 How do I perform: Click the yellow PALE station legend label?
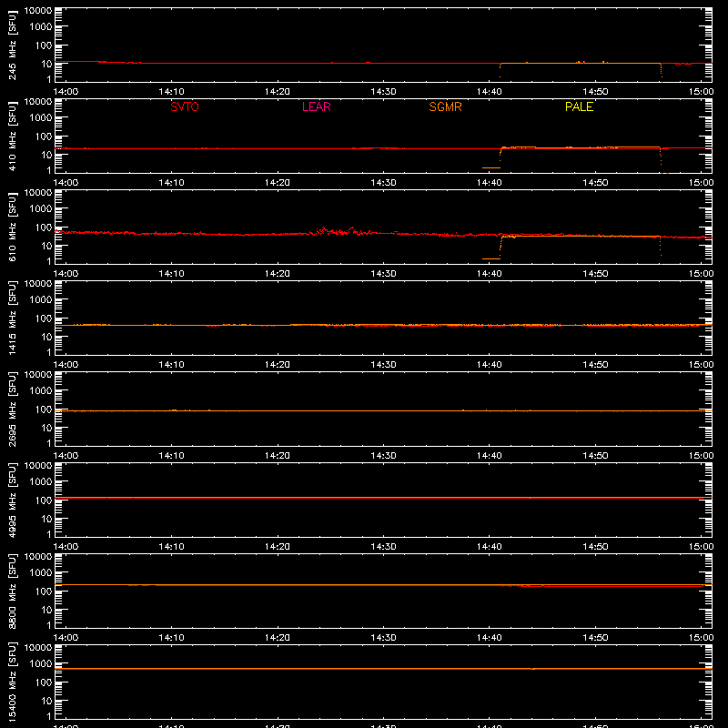(579, 106)
